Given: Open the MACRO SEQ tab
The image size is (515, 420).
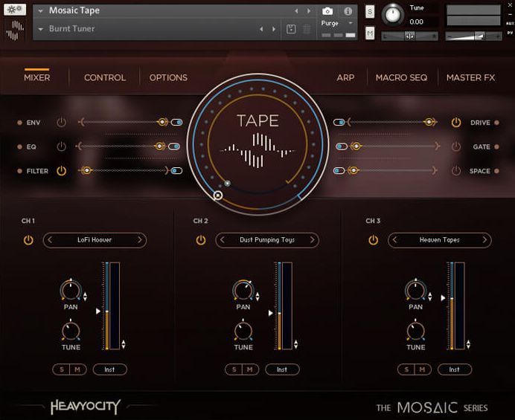Looking at the screenshot, I should click(x=401, y=78).
